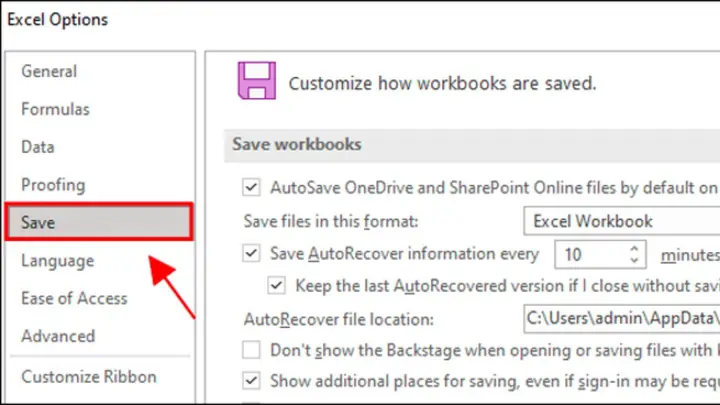Screen dimensions: 720x405
Task: Click the AutoRecover file location label
Action: pos(339,319)
